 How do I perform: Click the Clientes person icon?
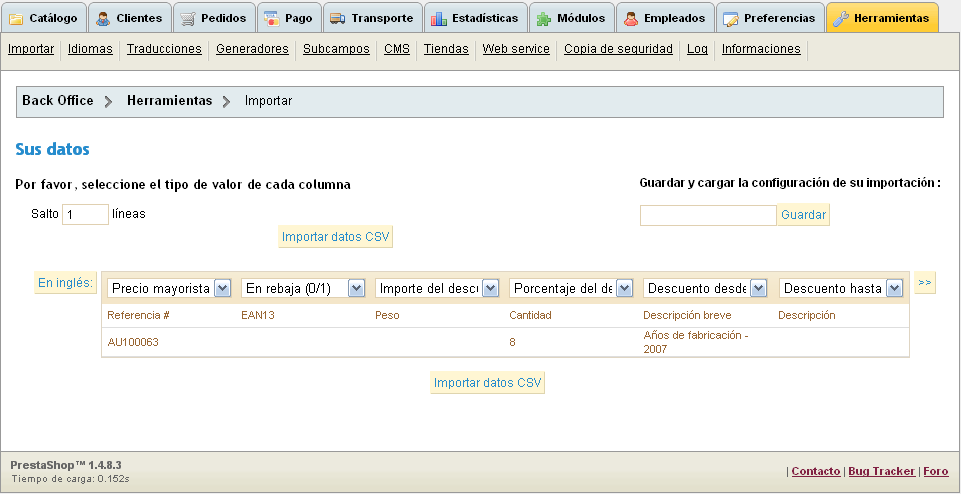coord(103,18)
